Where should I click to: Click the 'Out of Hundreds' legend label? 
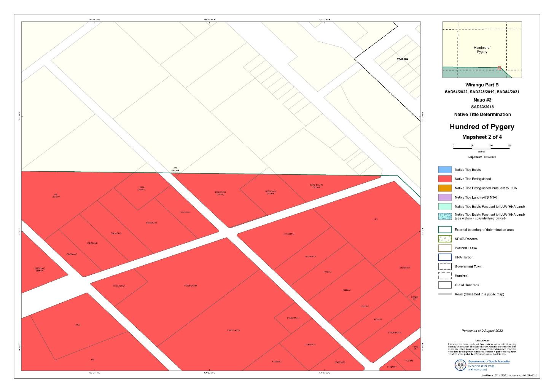pos(467,285)
